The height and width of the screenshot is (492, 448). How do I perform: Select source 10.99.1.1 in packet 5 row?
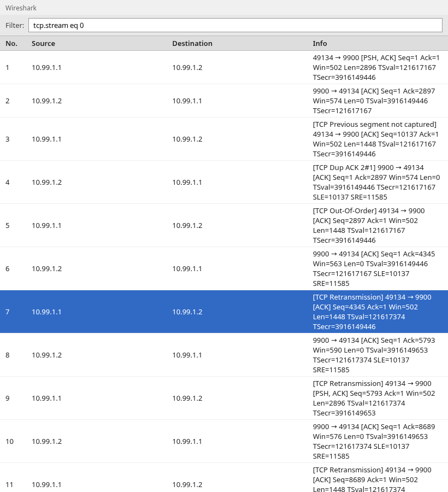(x=46, y=226)
